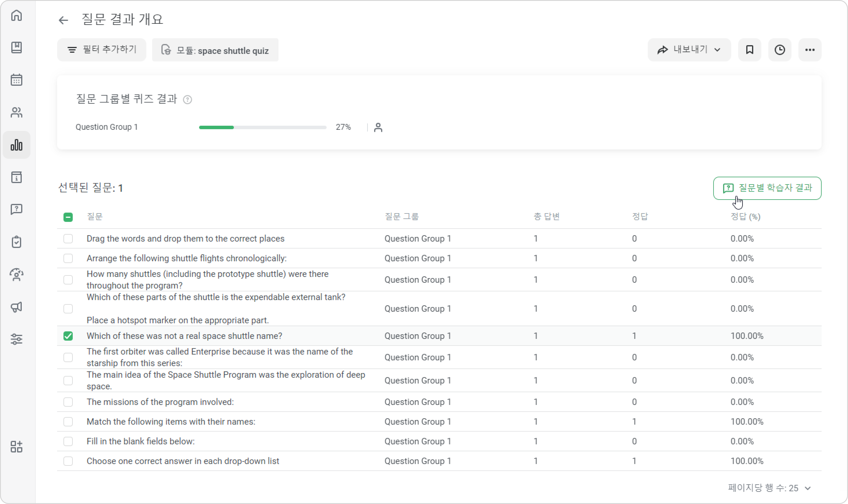Click the 질문 결과 개요 page title
Image resolution: width=848 pixels, height=504 pixels.
pyautogui.click(x=122, y=19)
